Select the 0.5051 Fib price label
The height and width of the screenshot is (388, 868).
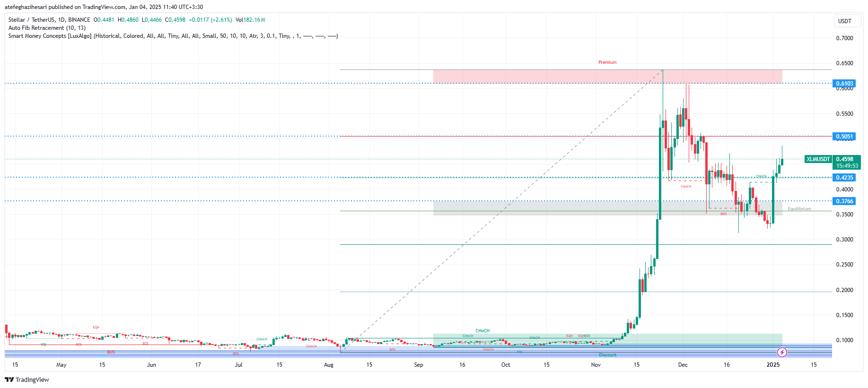844,137
